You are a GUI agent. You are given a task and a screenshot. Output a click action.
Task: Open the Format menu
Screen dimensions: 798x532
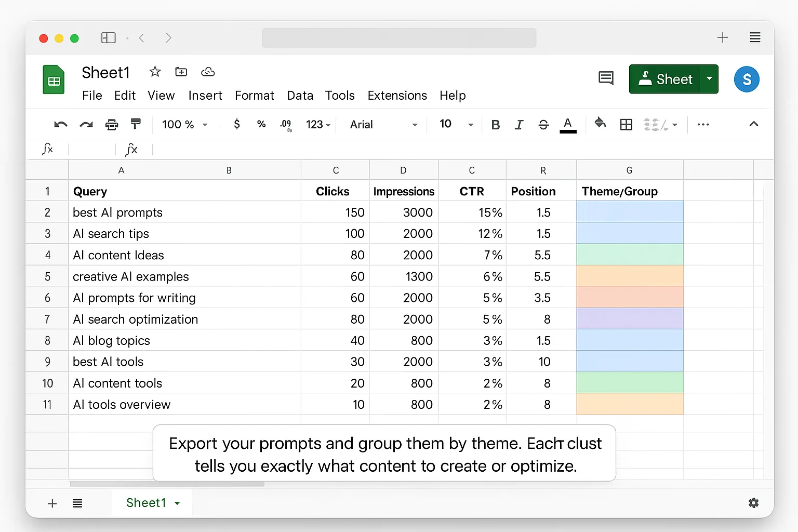[255, 96]
